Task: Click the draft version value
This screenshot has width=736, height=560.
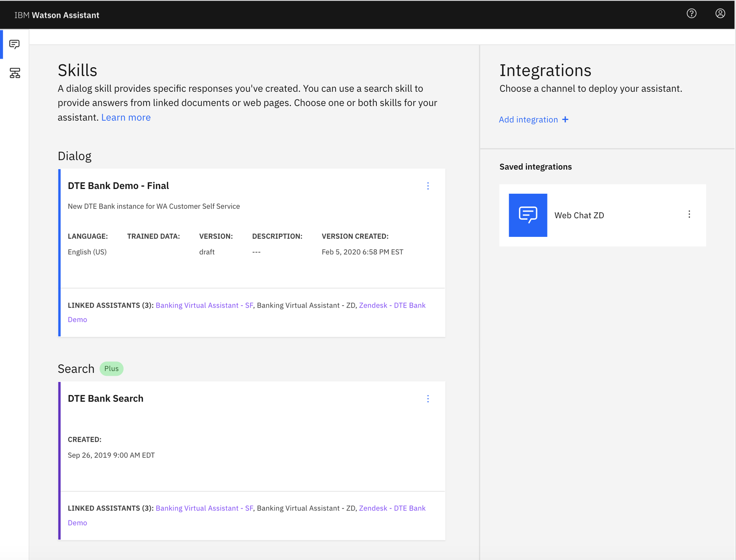Action: [207, 252]
